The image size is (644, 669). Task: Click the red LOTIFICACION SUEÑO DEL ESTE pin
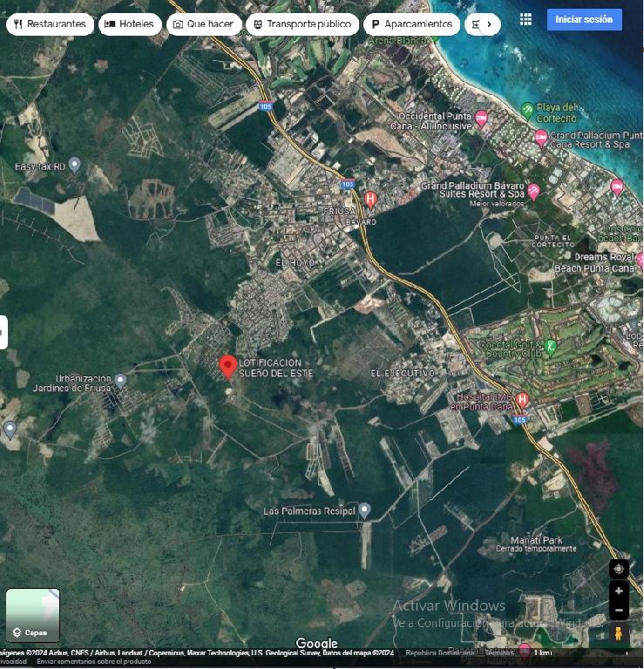[x=228, y=367]
